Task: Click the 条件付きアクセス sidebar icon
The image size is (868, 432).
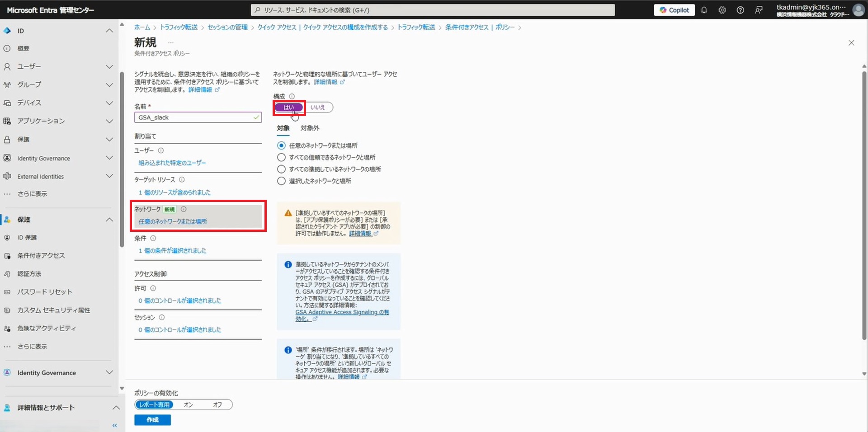Action: [7, 256]
